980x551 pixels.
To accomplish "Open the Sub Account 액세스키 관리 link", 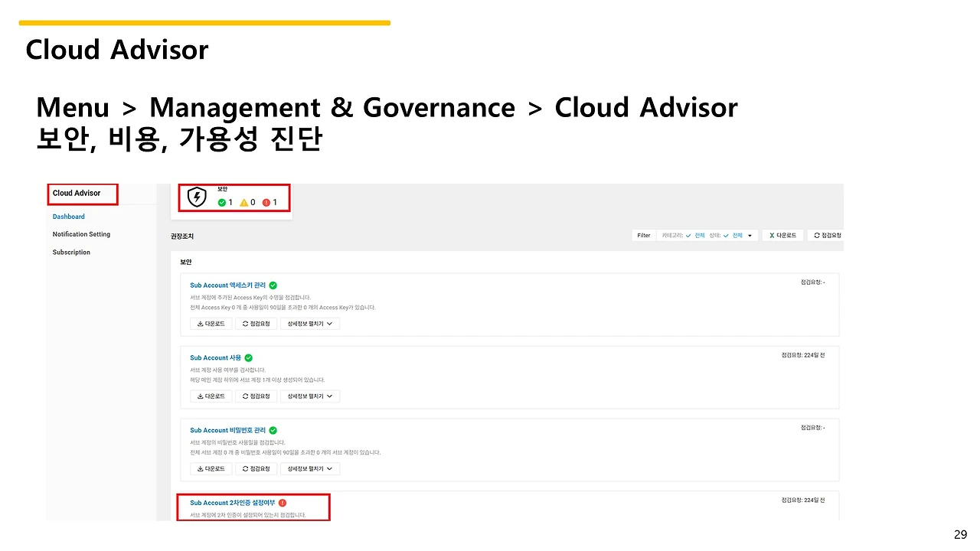I will pyautogui.click(x=228, y=285).
